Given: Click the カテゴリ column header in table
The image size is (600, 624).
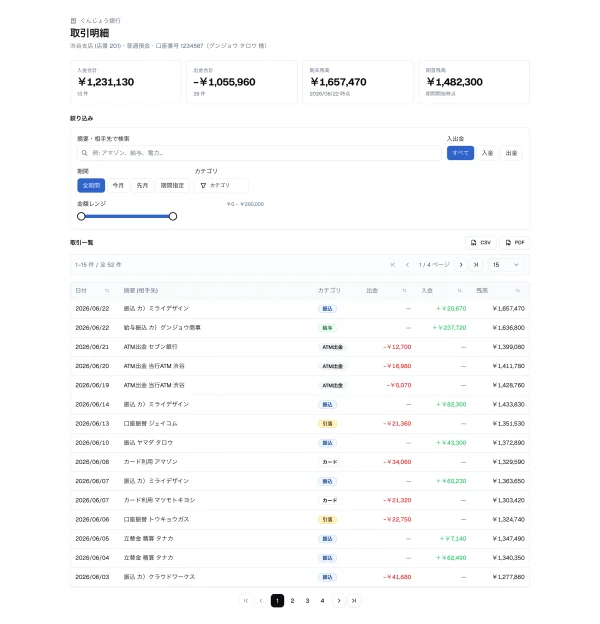Looking at the screenshot, I should [329, 291].
